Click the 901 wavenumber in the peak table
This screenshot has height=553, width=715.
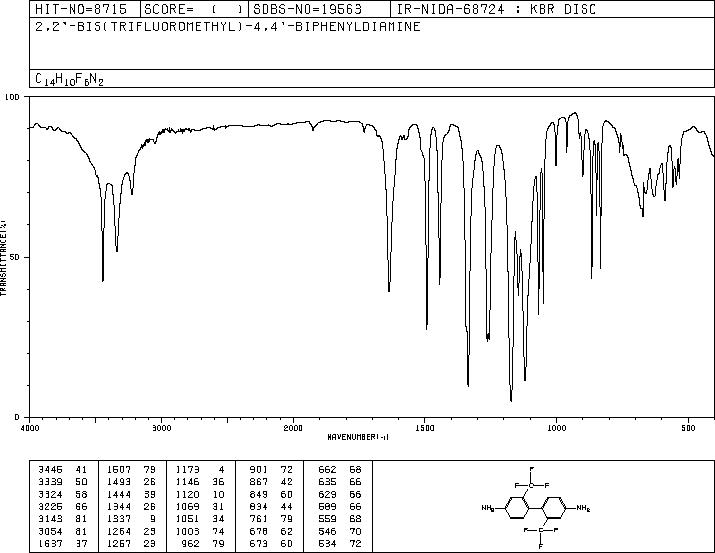(259, 469)
